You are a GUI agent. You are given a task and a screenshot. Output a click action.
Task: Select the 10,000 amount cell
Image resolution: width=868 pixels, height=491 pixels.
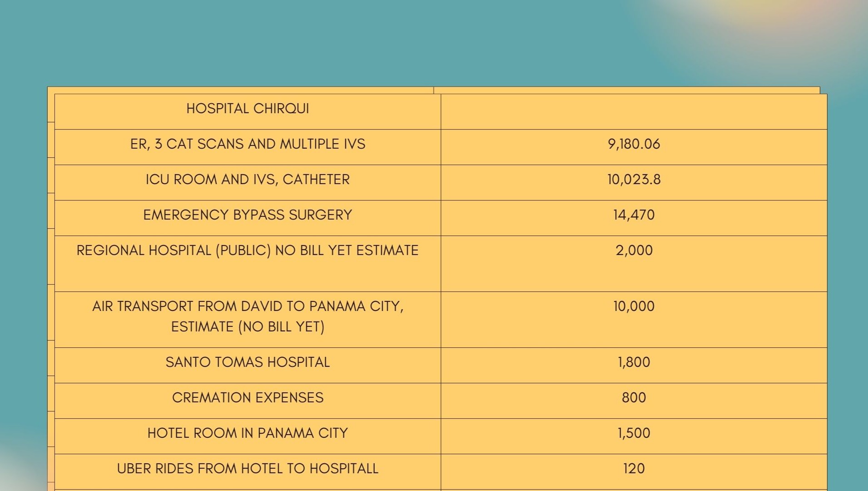coord(634,306)
